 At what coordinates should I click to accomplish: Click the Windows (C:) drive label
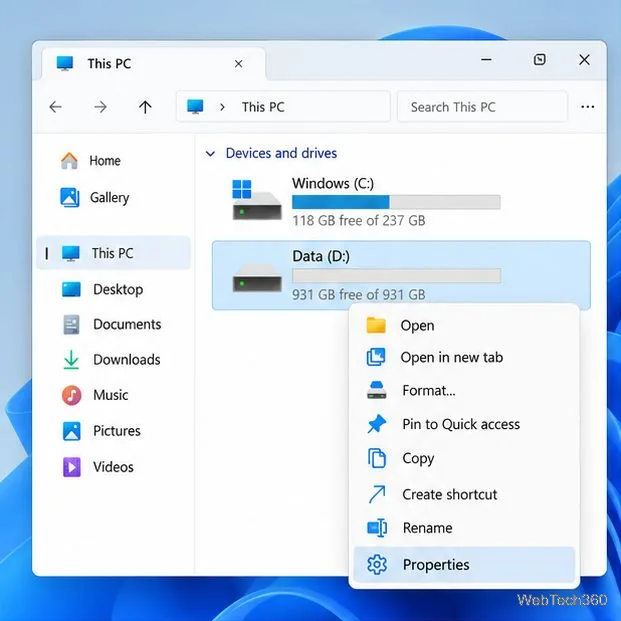(333, 183)
